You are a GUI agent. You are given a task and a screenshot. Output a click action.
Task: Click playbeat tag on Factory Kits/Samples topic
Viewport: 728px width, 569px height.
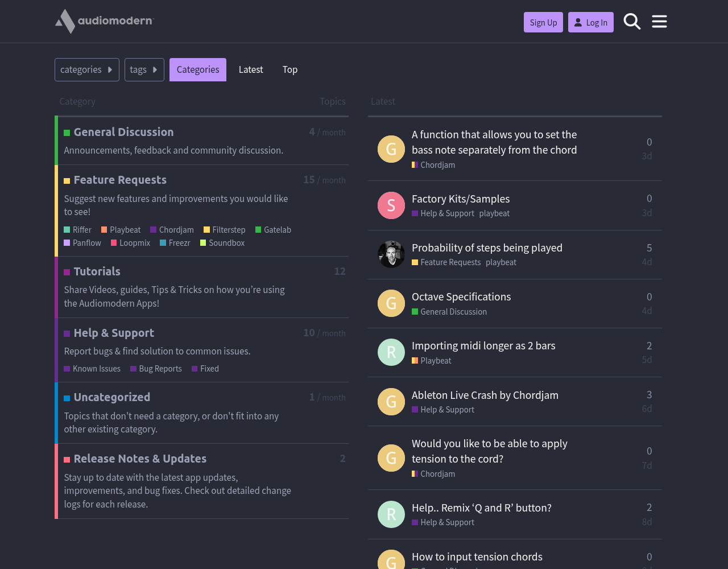pos(495,213)
